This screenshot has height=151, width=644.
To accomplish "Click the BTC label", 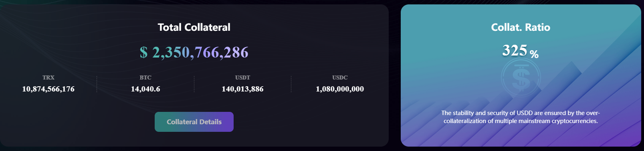I will (x=145, y=77).
